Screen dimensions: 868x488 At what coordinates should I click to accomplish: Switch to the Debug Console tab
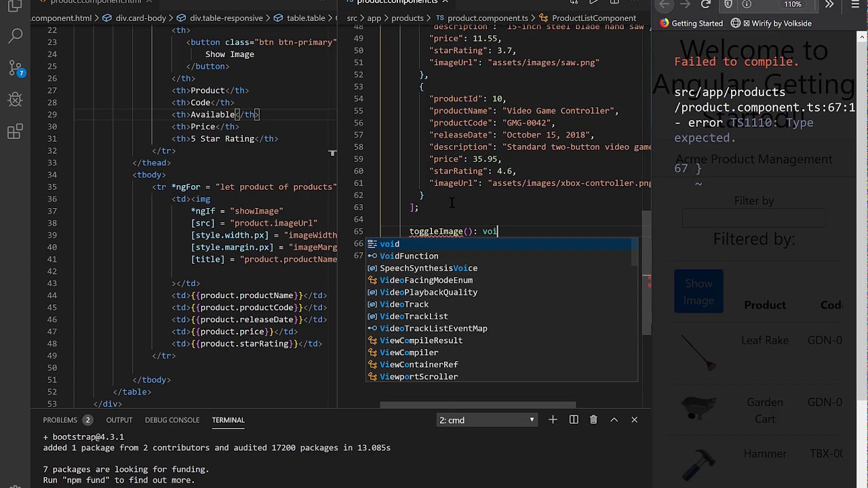(172, 420)
